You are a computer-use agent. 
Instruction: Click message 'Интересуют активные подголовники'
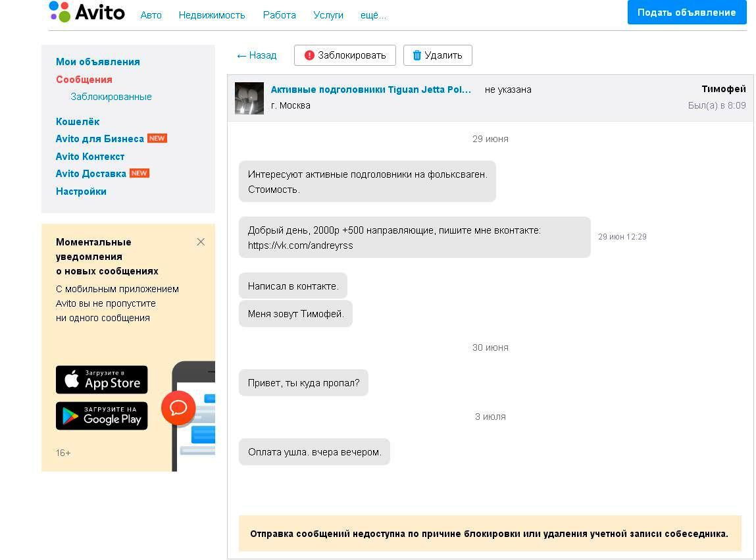367,182
